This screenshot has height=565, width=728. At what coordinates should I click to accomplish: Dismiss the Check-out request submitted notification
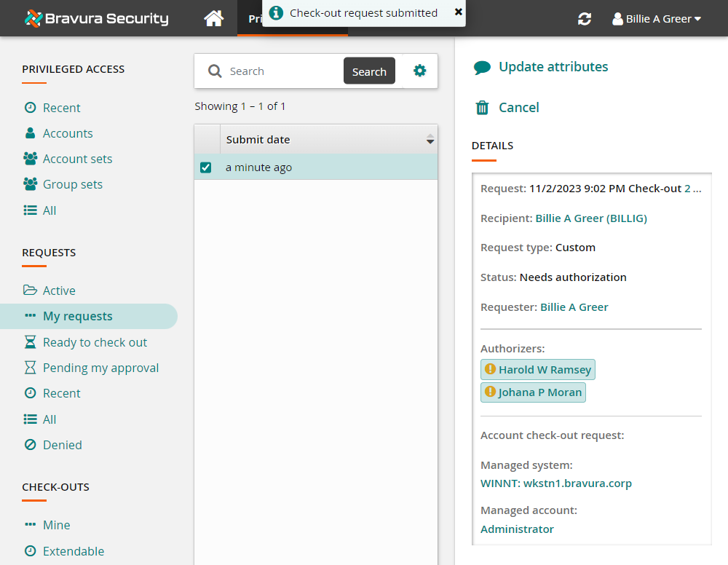click(x=458, y=12)
